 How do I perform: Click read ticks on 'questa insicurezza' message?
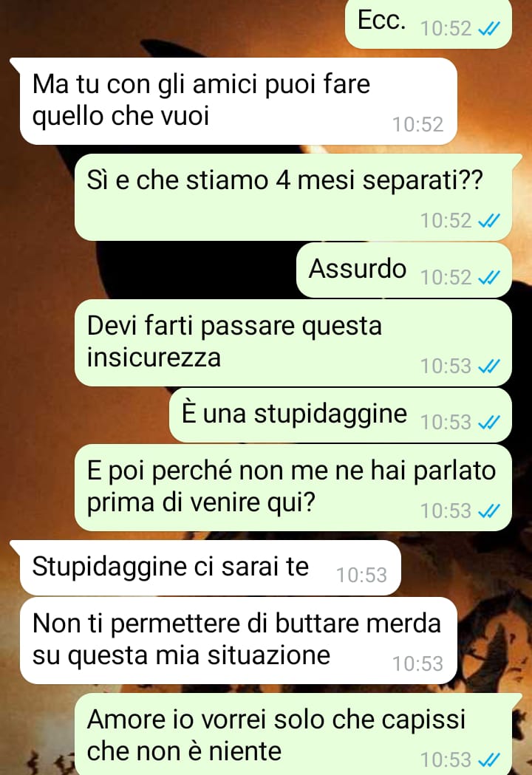[x=488, y=366]
